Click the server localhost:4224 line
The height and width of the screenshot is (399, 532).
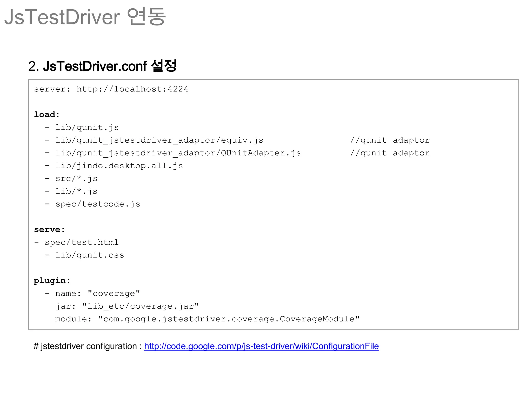[x=111, y=89]
